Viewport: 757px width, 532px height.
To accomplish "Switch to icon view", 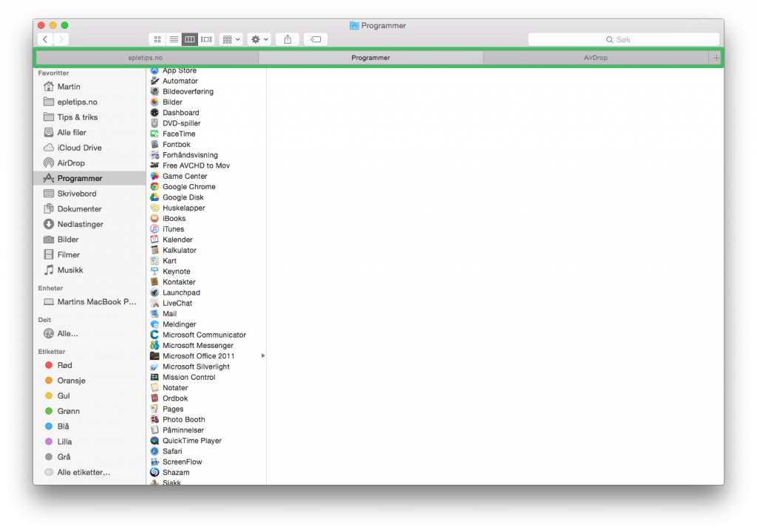I will (x=157, y=39).
